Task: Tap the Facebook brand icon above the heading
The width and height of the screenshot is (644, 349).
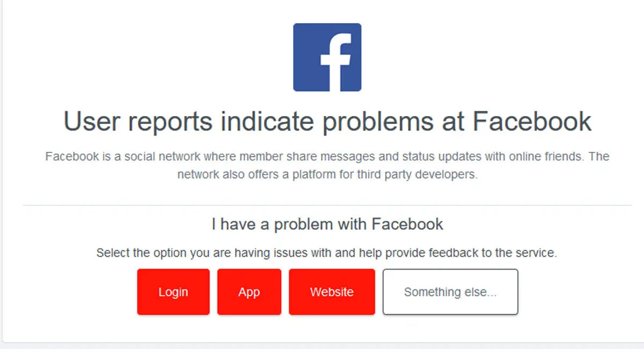Action: pyautogui.click(x=326, y=56)
